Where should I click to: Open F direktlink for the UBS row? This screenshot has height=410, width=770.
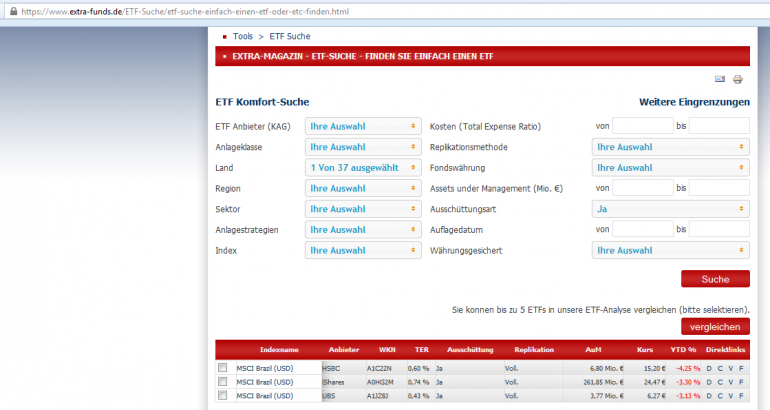click(741, 396)
